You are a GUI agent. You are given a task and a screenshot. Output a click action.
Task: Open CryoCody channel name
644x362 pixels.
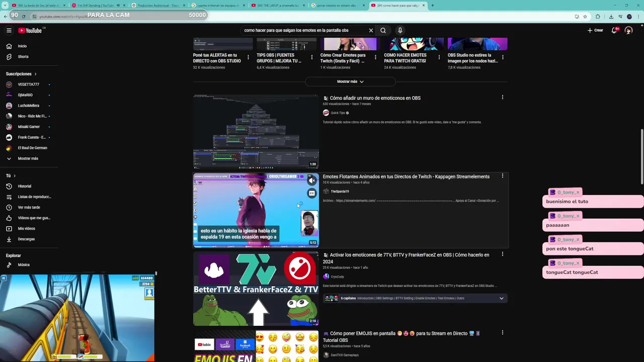coord(337,277)
